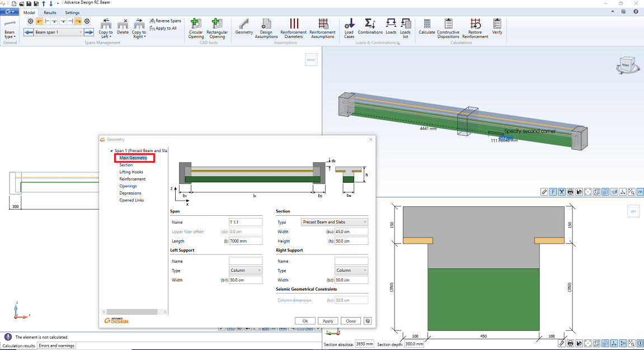Click Copy to Right span icon
The width and height of the screenshot is (644, 350).
[x=139, y=24]
